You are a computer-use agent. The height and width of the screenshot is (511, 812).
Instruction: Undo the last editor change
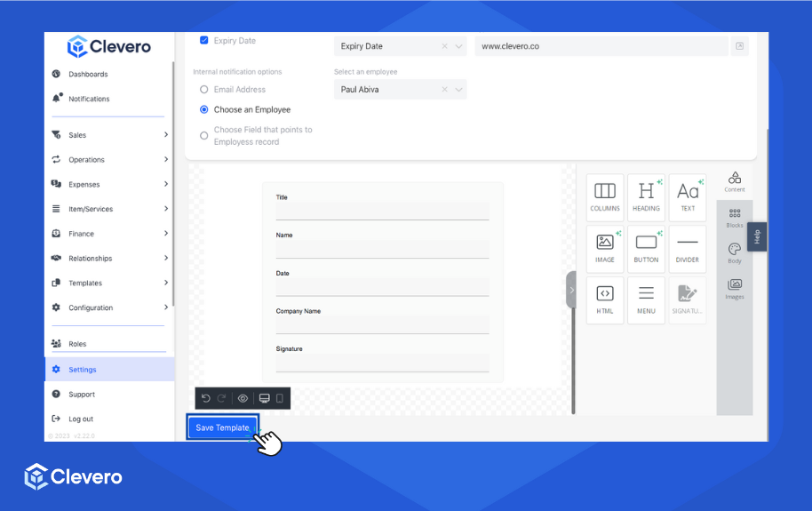(205, 398)
